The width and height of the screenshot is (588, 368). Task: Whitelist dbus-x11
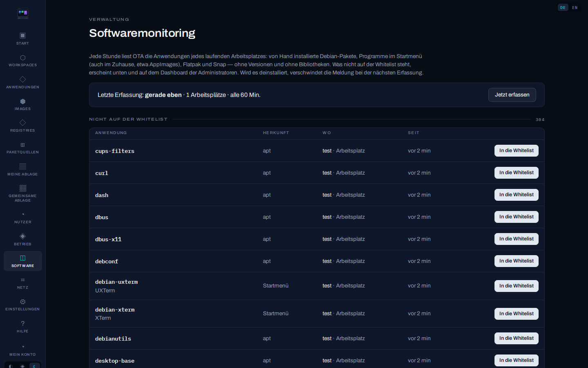[517, 239]
